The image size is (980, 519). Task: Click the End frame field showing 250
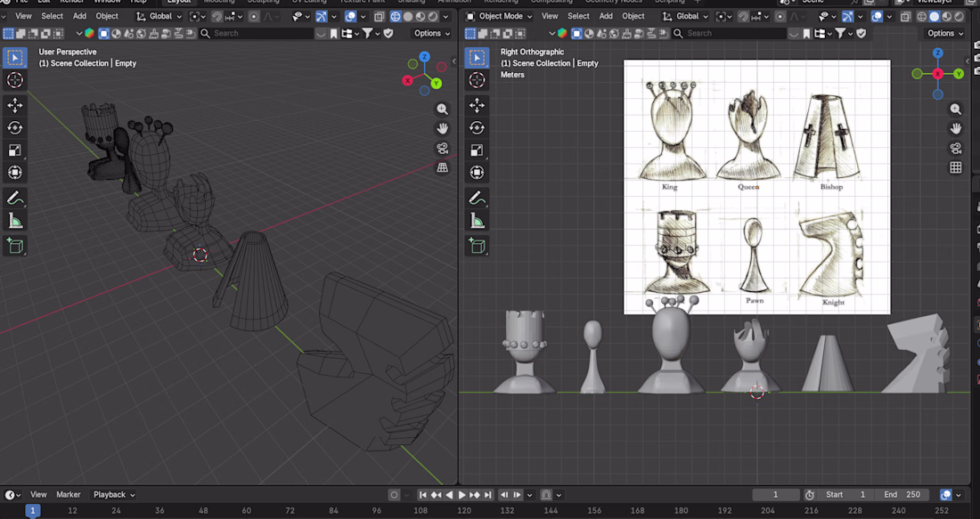click(902, 495)
